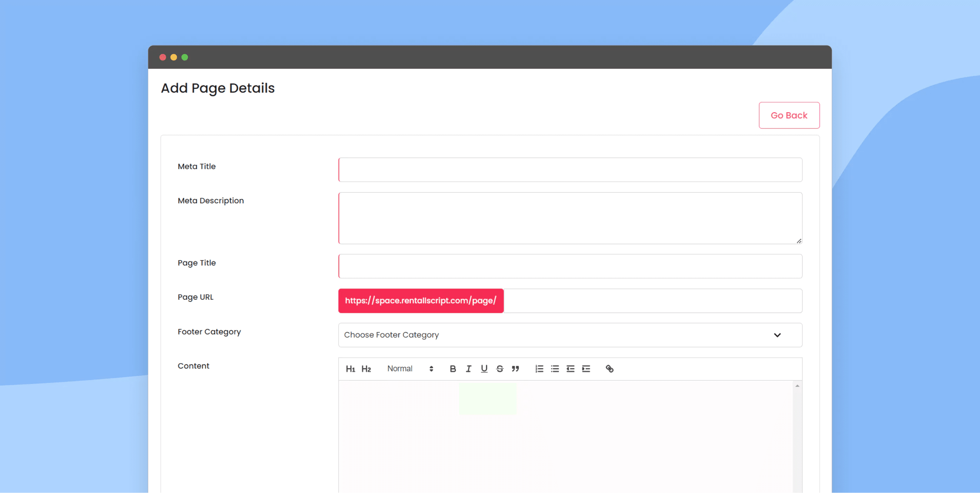Insert a hyperlink in content editor
This screenshot has width=980, height=493.
(x=609, y=369)
